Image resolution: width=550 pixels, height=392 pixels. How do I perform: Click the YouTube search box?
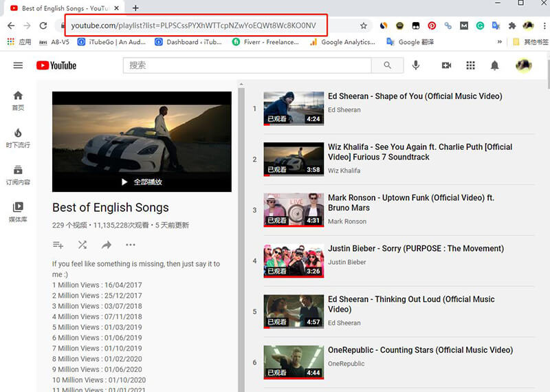click(x=247, y=65)
